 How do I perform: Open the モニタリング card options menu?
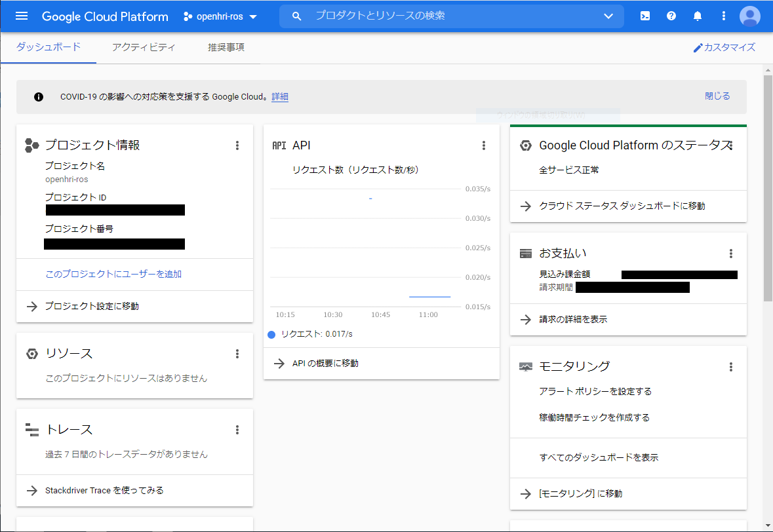(x=731, y=367)
